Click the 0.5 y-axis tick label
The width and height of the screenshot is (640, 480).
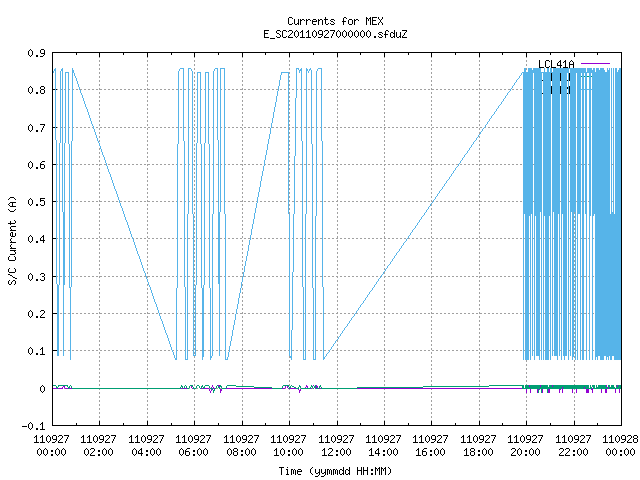pos(36,202)
